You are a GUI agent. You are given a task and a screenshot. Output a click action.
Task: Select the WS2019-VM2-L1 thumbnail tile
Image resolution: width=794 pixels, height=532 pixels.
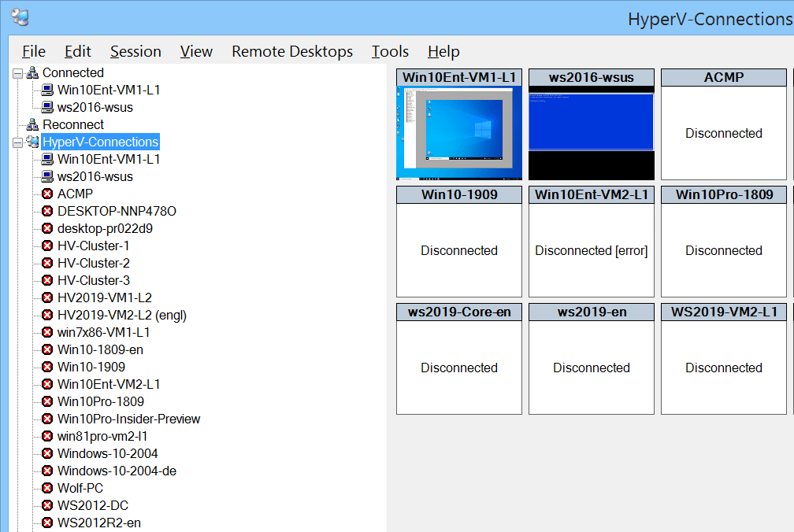point(724,359)
